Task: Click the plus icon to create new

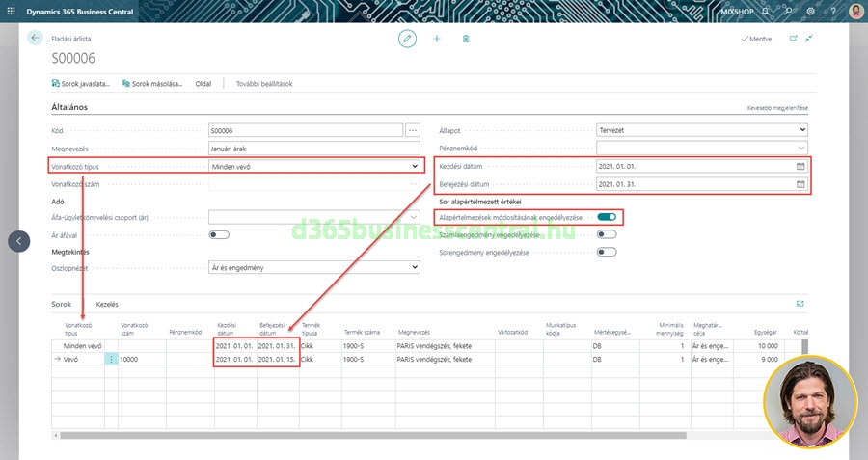Action: 437,38
